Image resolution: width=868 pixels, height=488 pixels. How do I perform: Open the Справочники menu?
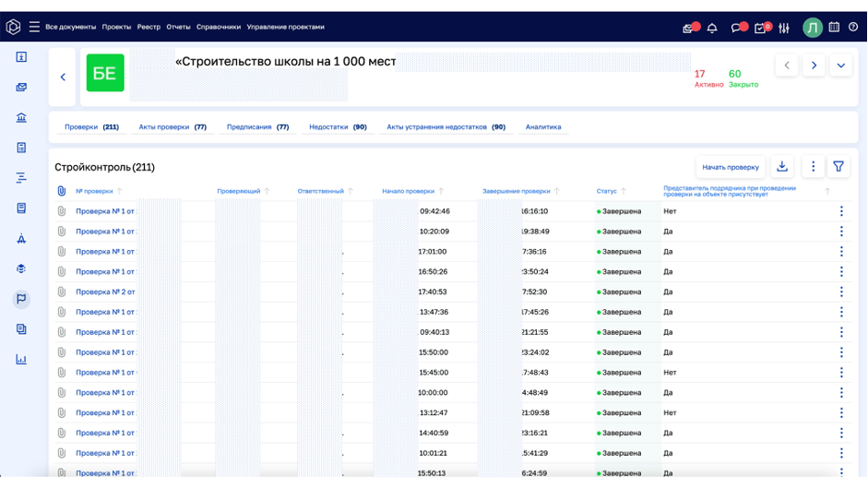(219, 28)
